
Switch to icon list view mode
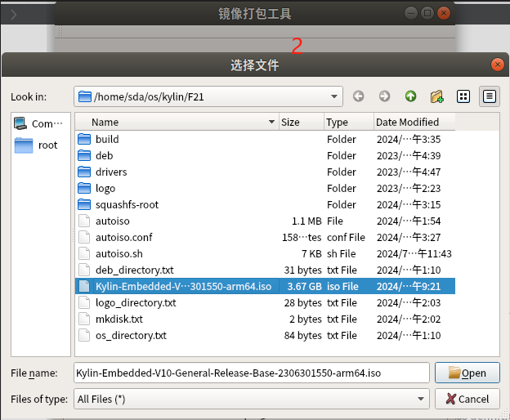tap(463, 96)
